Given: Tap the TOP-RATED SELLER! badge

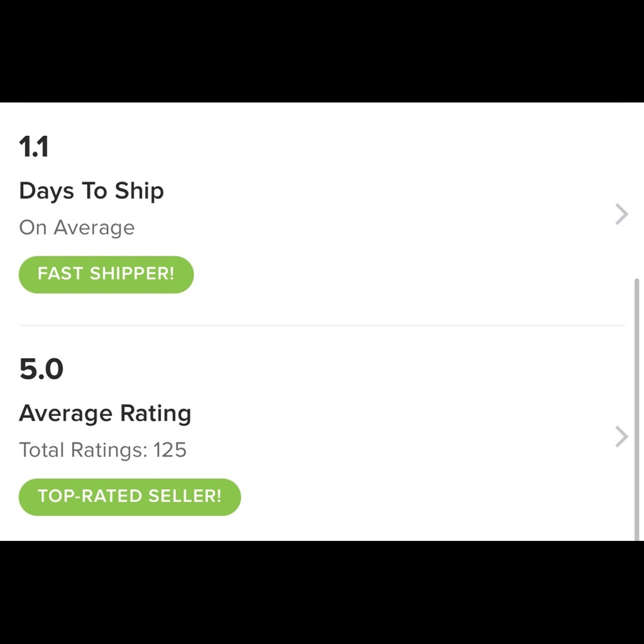Looking at the screenshot, I should pyautogui.click(x=129, y=497).
